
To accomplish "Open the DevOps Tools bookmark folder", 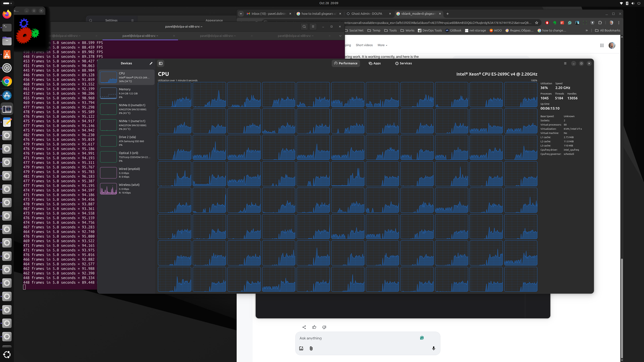I will click(430, 31).
